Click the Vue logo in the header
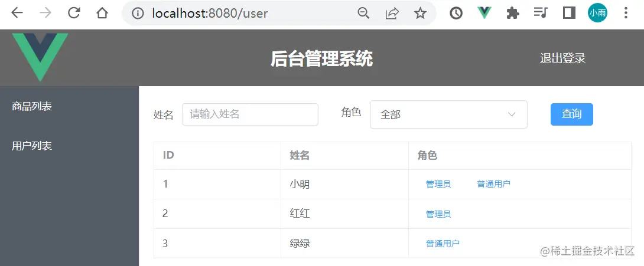Viewport: 644px width, 266px height. (40, 57)
